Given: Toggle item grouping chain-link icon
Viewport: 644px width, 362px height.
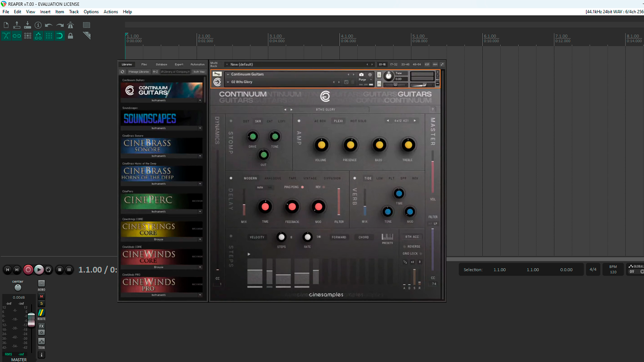Looking at the screenshot, I should (x=17, y=36).
